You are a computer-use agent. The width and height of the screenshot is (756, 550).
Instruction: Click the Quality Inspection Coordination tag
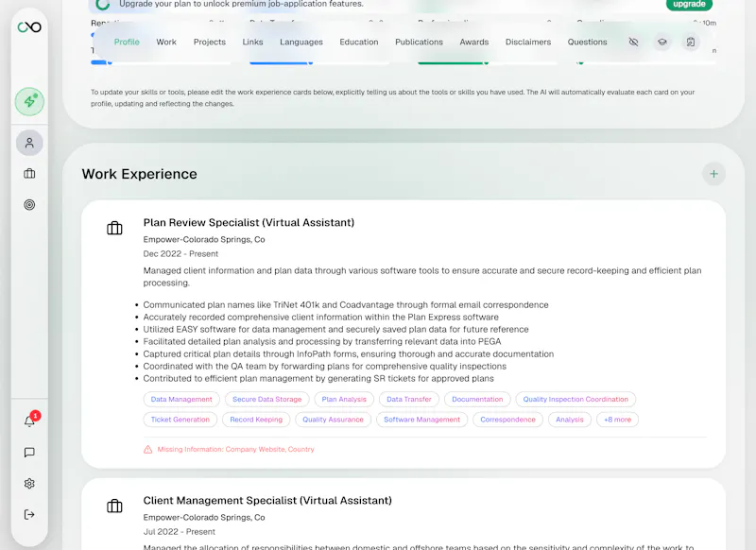point(576,399)
